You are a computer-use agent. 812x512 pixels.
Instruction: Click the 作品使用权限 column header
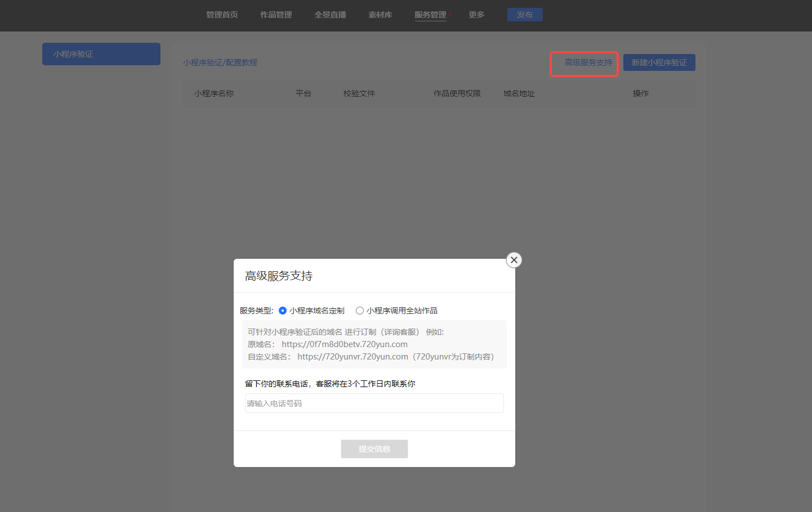point(457,93)
